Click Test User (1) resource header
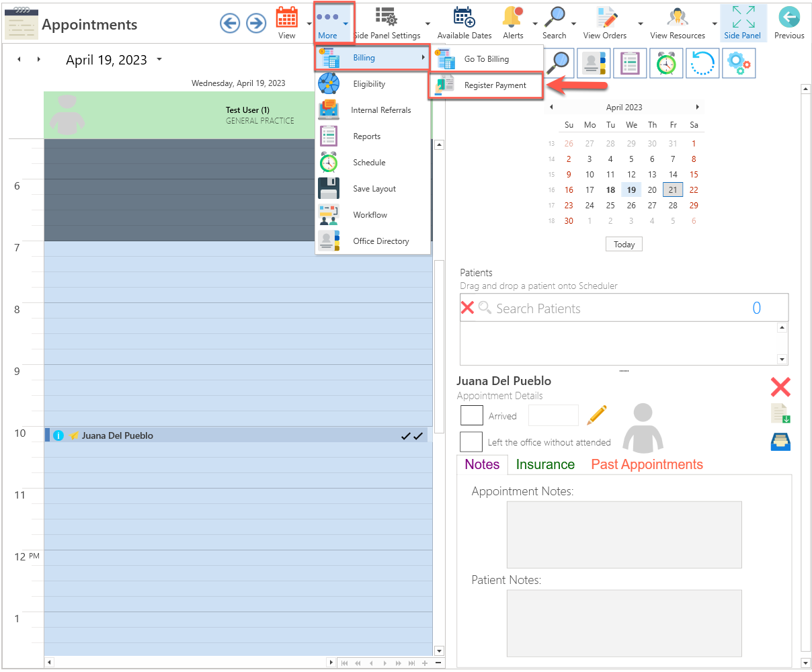 point(238,115)
